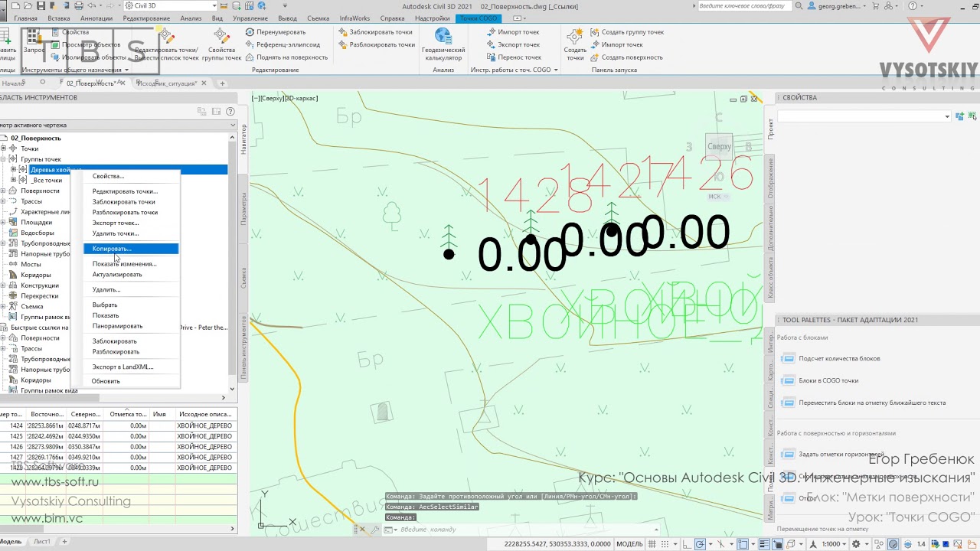Click Создать поверхность in ribbon
The height and width of the screenshot is (551, 980).
pyautogui.click(x=626, y=57)
